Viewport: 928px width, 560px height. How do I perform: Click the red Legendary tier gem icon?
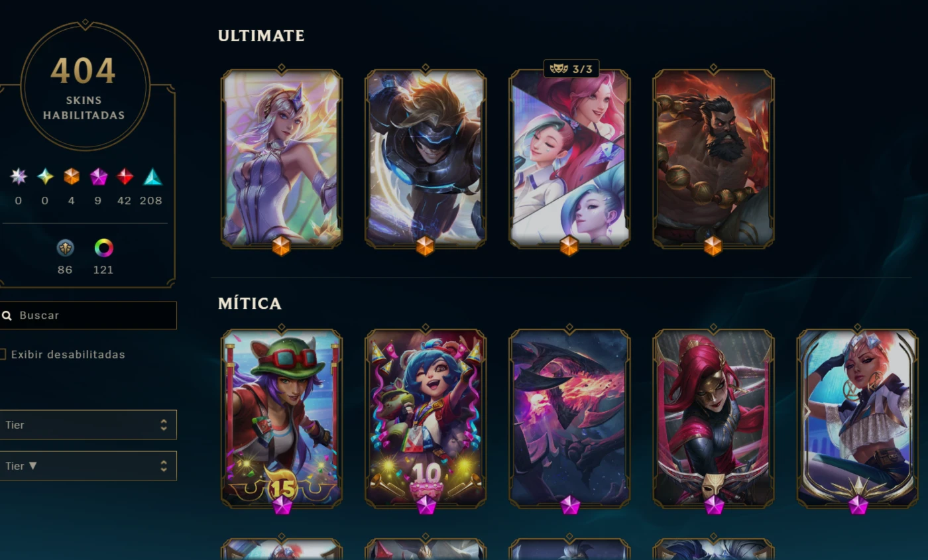(125, 176)
